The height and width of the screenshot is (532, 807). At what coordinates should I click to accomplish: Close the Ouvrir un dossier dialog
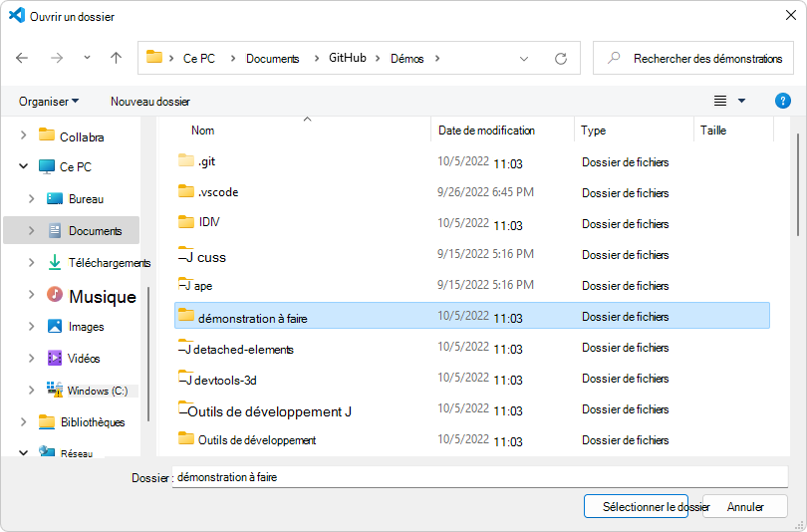(x=791, y=15)
